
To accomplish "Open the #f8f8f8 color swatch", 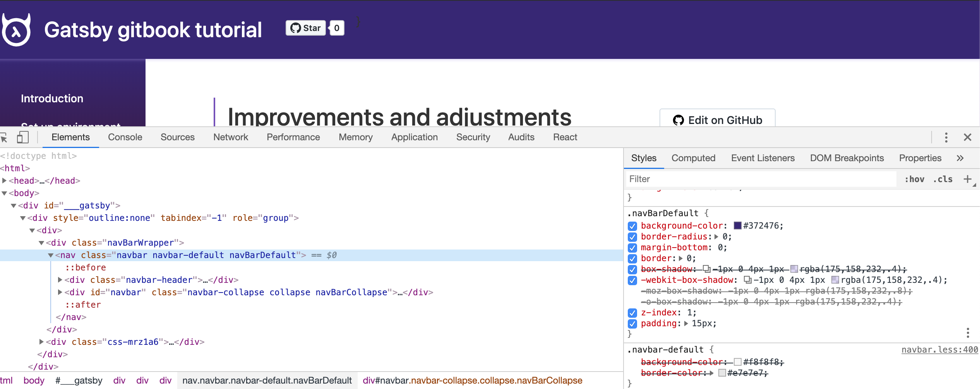I will (x=737, y=362).
